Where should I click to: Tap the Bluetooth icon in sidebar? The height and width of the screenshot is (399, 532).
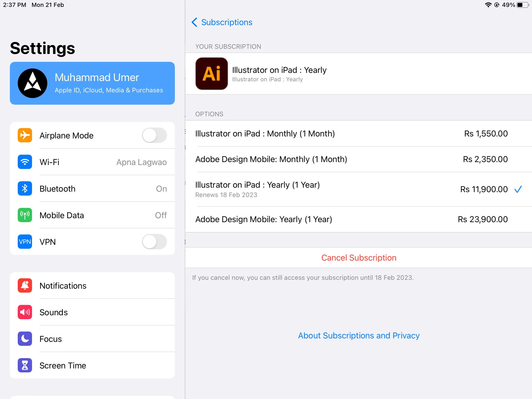25,188
